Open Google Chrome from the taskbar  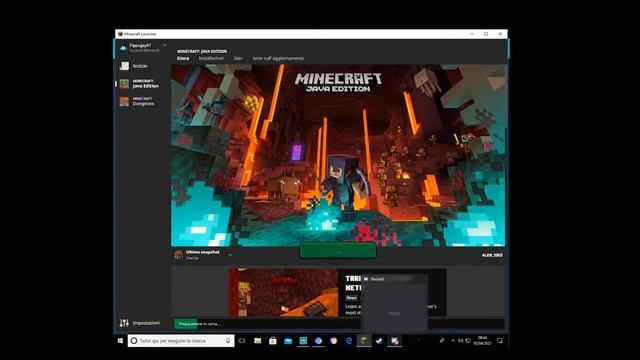pos(334,340)
